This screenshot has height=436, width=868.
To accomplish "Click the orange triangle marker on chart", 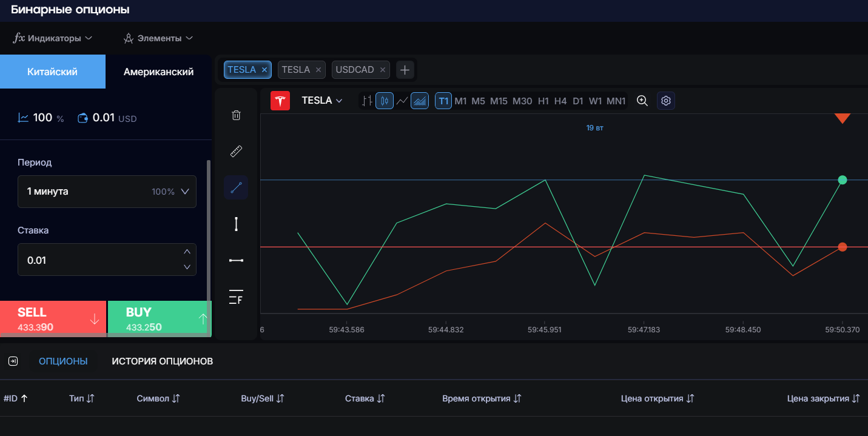I will click(843, 118).
